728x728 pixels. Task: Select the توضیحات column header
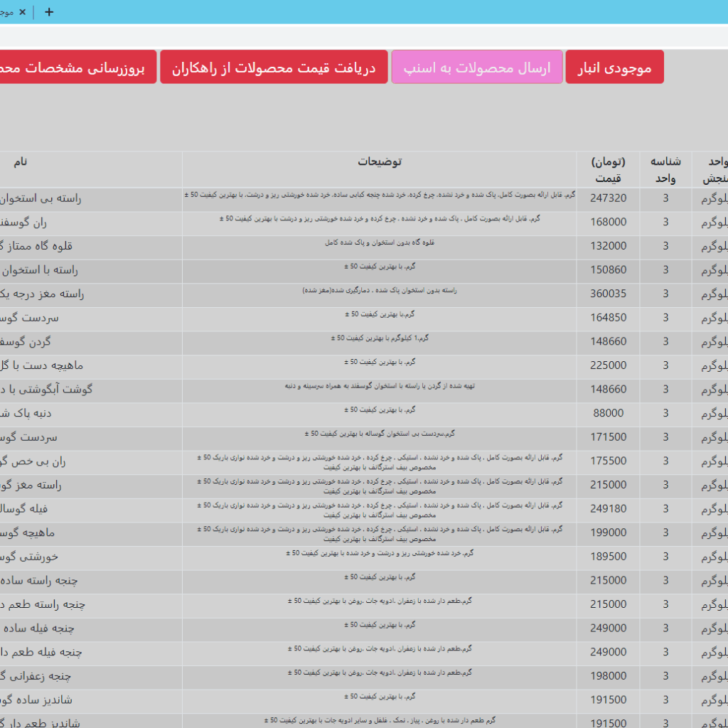379,162
